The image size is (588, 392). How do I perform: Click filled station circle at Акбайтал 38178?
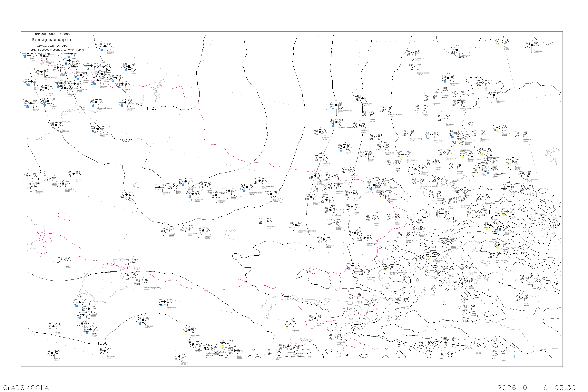pos(143,320)
